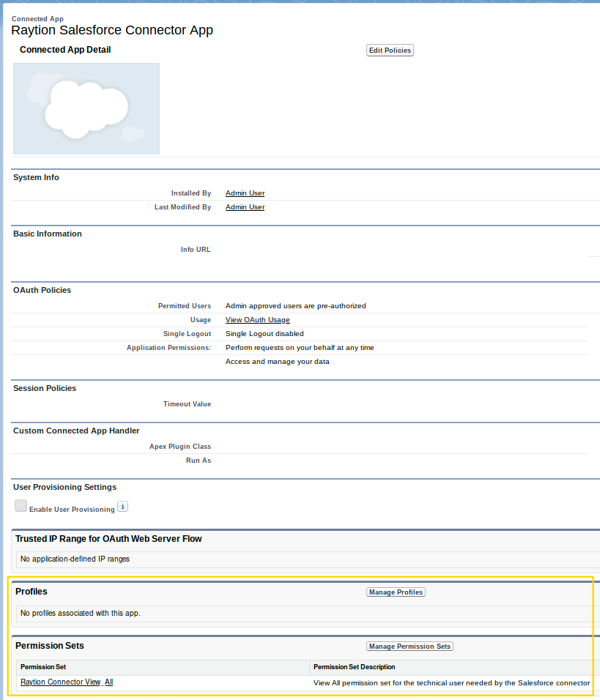This screenshot has width=600, height=700.
Task: Click the Permission Set column header
Action: pos(43,667)
